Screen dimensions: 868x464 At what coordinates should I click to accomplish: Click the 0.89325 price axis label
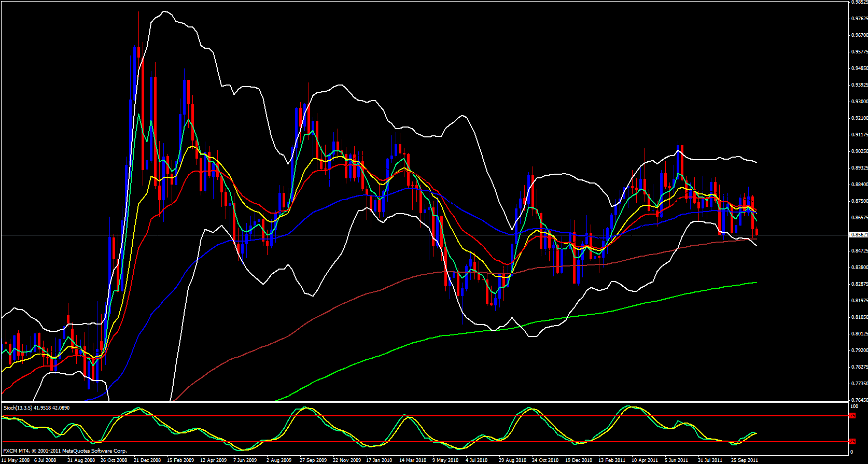pos(859,168)
